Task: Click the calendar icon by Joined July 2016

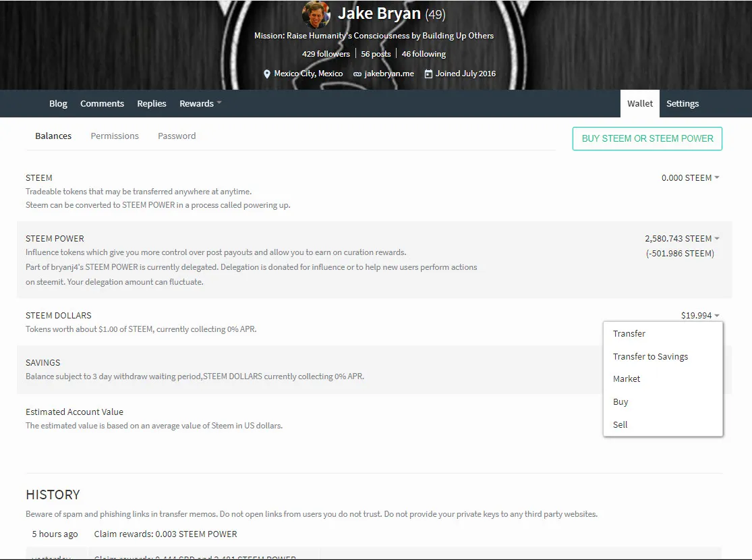Action: pyautogui.click(x=428, y=74)
